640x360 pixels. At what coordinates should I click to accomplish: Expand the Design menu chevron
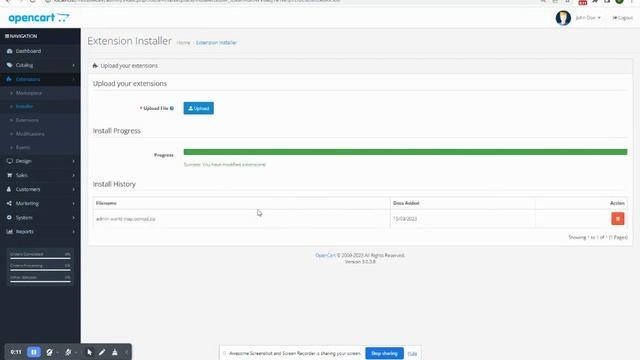pos(73,161)
